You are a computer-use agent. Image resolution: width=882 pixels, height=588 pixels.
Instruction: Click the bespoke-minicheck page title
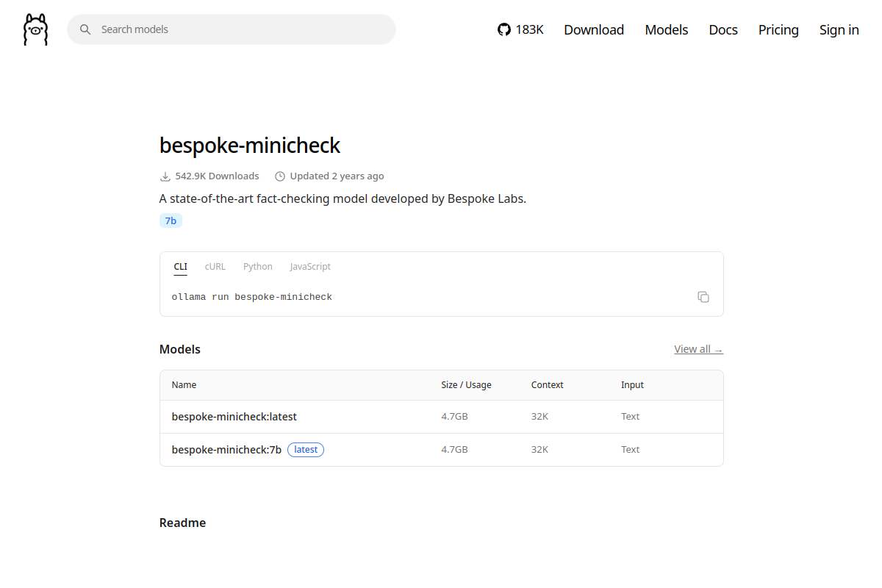point(250,146)
